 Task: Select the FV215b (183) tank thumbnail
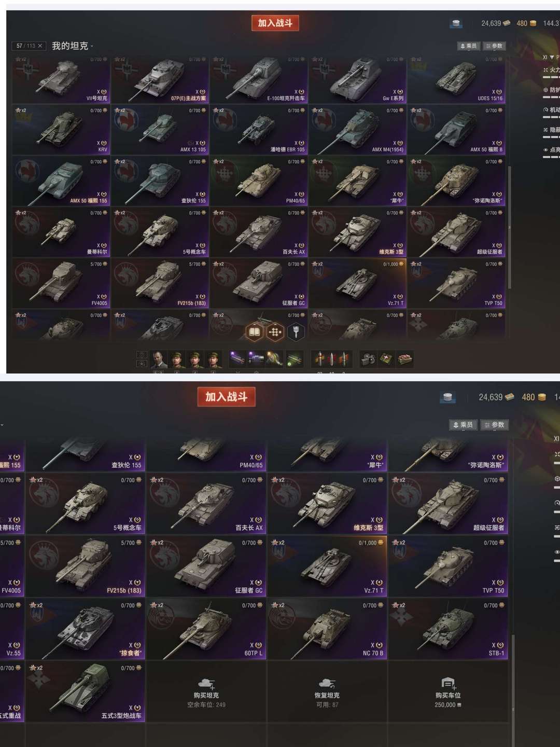pos(160,283)
